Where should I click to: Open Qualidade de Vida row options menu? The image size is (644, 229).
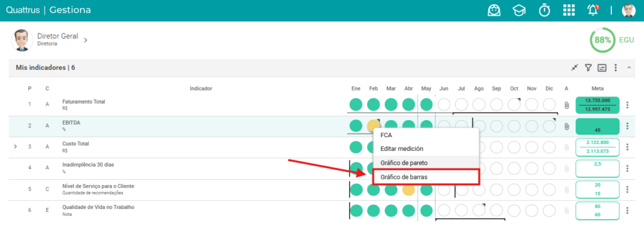(x=627, y=211)
